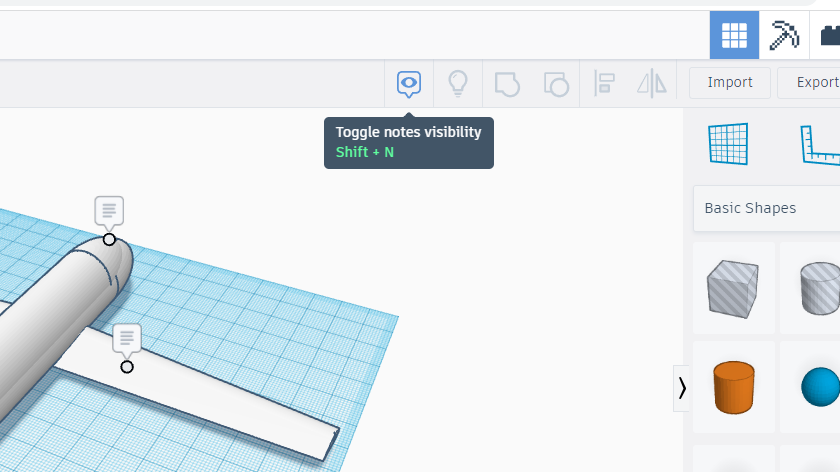Click the Show all lightbulb icon
The width and height of the screenshot is (840, 472).
point(458,84)
